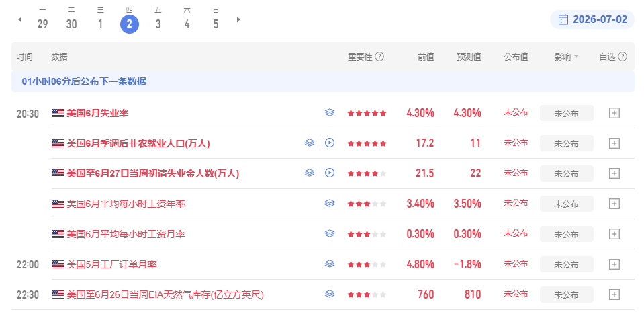Click previous value 4.80%

420,264
